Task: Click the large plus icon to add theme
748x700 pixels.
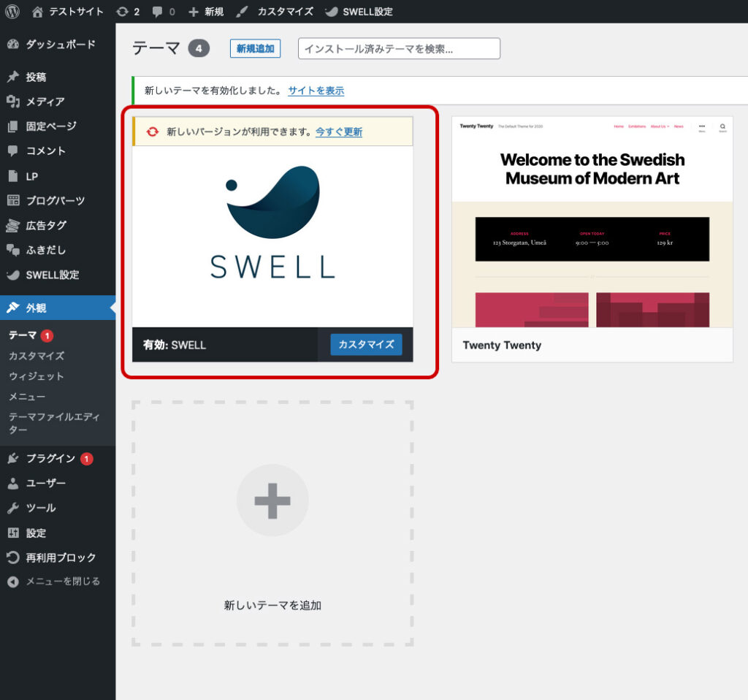Action: pos(272,501)
